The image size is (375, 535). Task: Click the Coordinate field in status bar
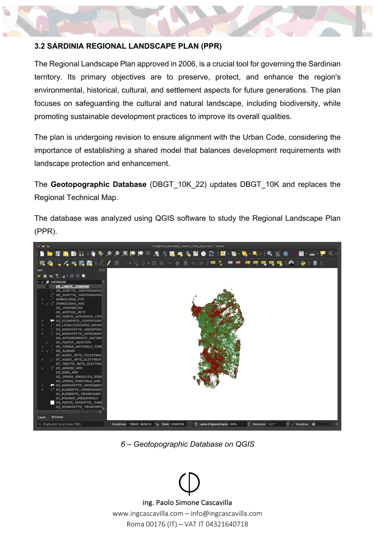(x=141, y=424)
